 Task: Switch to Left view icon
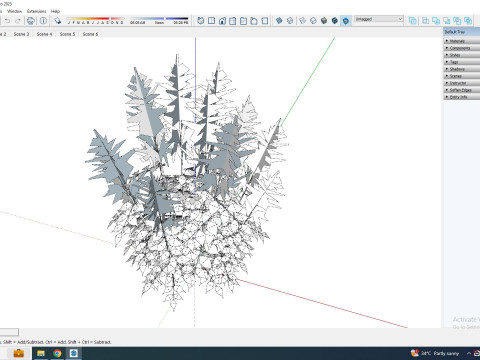click(x=254, y=21)
